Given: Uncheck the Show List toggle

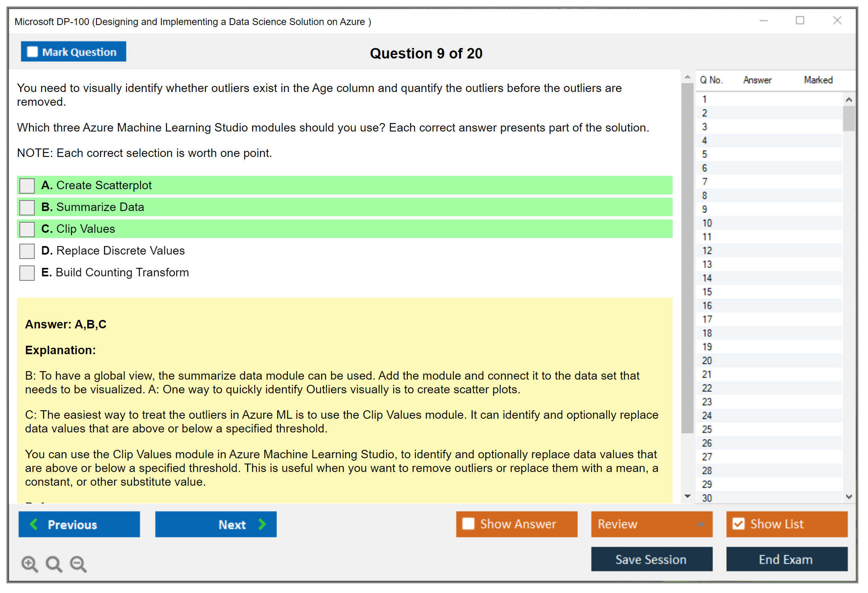Looking at the screenshot, I should (x=739, y=524).
